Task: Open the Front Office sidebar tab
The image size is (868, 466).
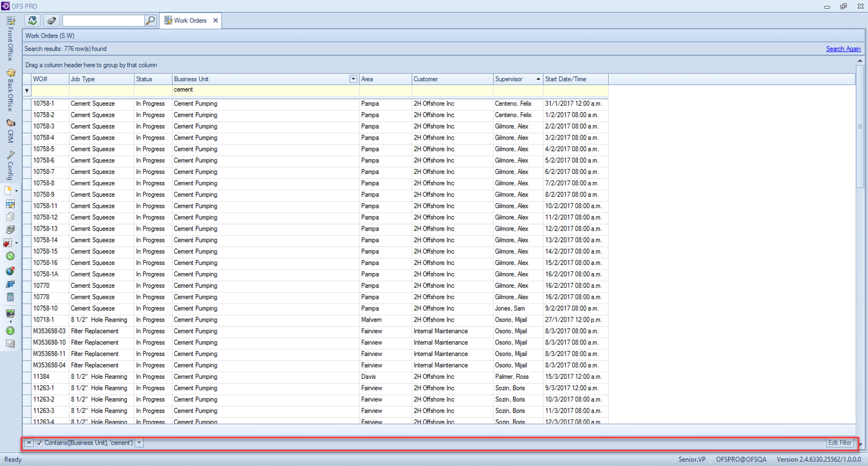Action: (10, 39)
